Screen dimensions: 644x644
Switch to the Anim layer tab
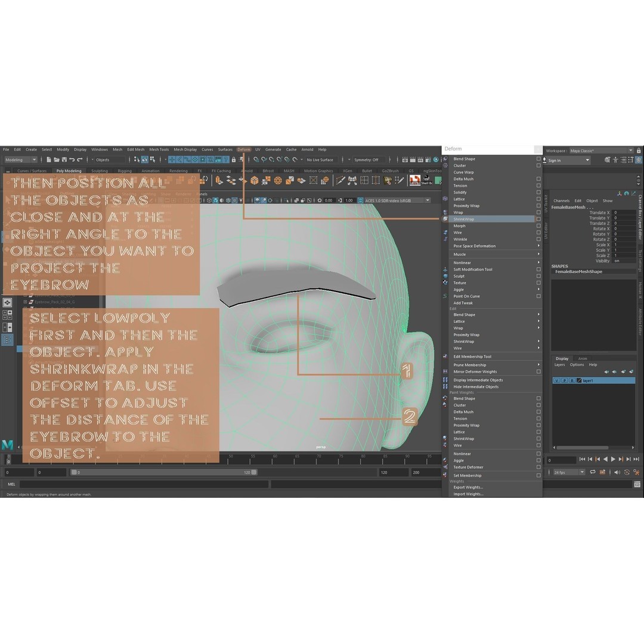pyautogui.click(x=583, y=358)
